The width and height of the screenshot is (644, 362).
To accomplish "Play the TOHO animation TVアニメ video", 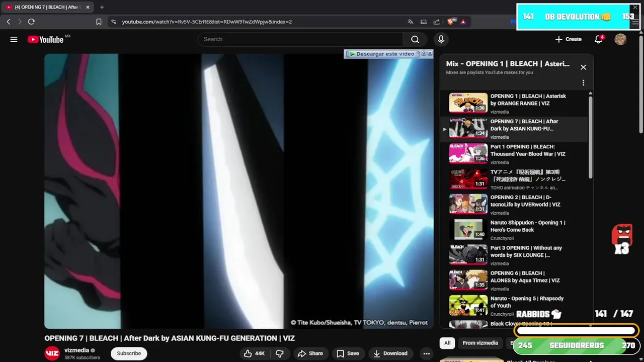I will pos(515,179).
